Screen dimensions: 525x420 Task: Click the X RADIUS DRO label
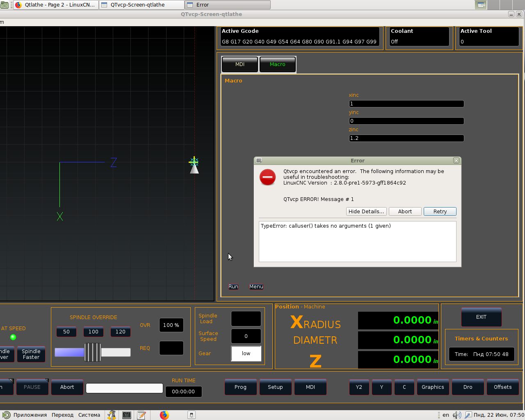point(315,323)
